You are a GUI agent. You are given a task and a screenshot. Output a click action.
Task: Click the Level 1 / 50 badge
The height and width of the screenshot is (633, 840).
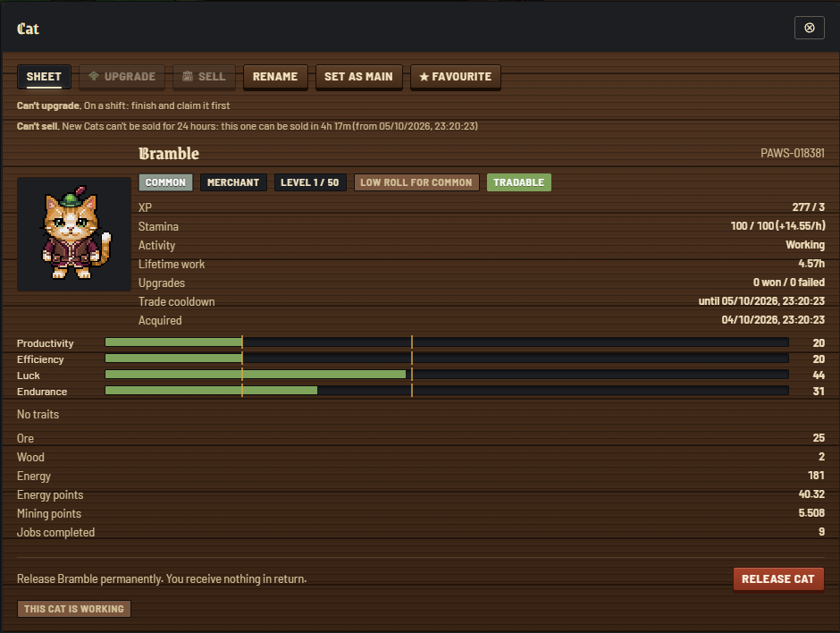310,182
